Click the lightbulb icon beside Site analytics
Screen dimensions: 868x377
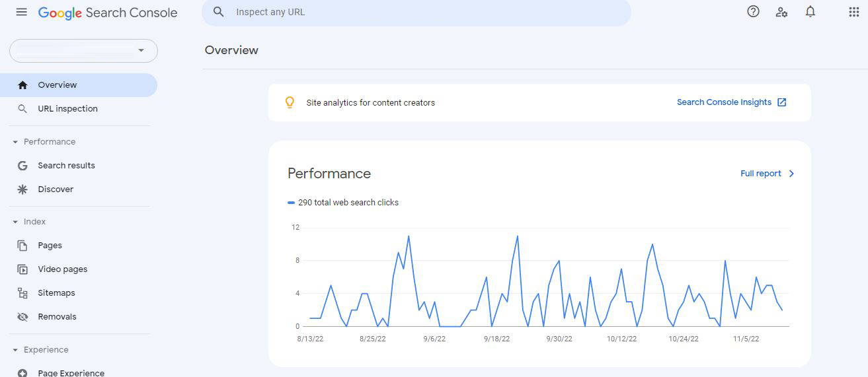pos(290,102)
